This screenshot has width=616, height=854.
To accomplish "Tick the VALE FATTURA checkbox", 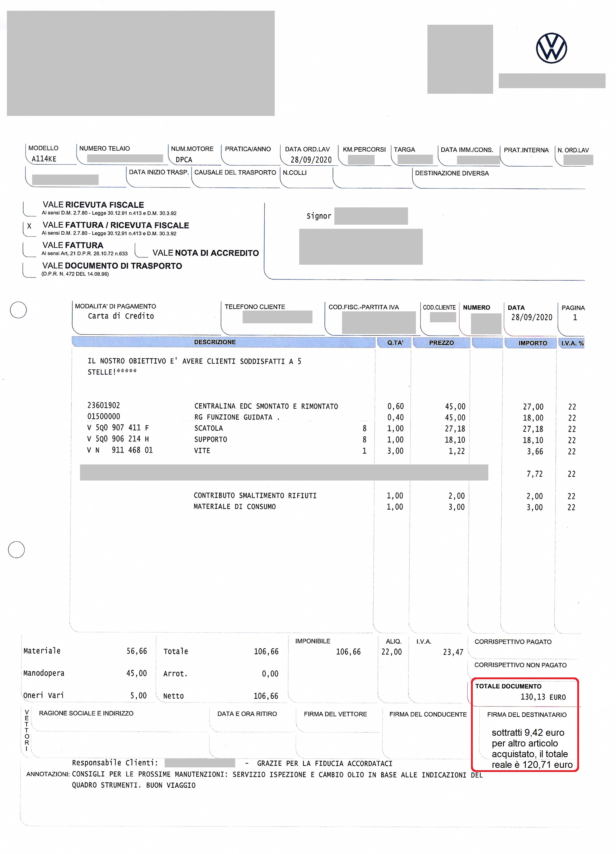I will (x=30, y=249).
